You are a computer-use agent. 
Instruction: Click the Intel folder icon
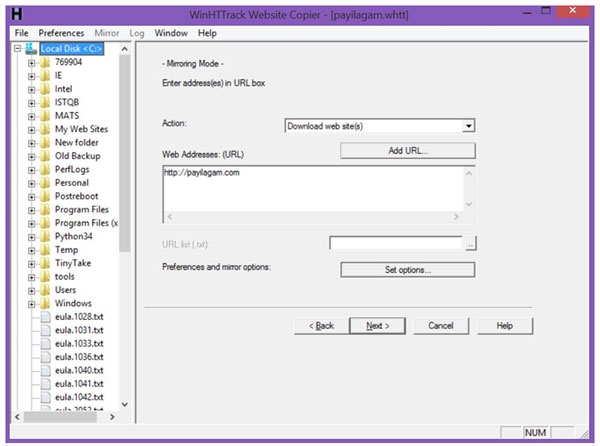click(45, 89)
